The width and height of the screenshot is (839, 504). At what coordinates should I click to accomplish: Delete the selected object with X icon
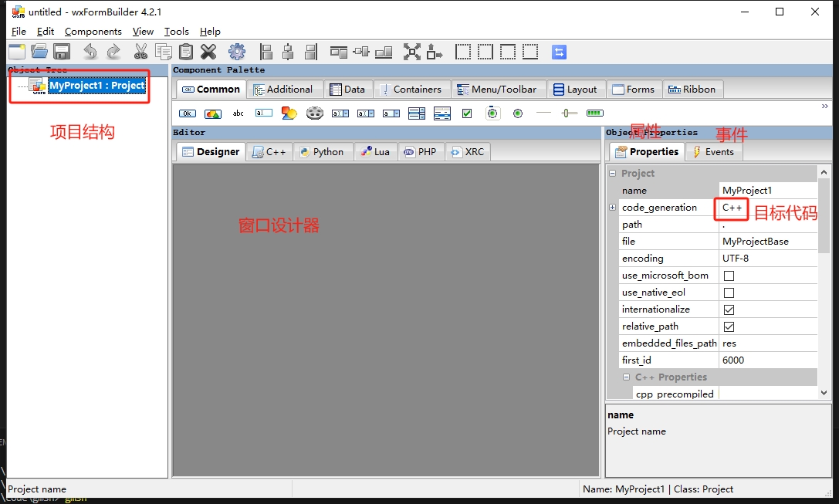(x=208, y=52)
